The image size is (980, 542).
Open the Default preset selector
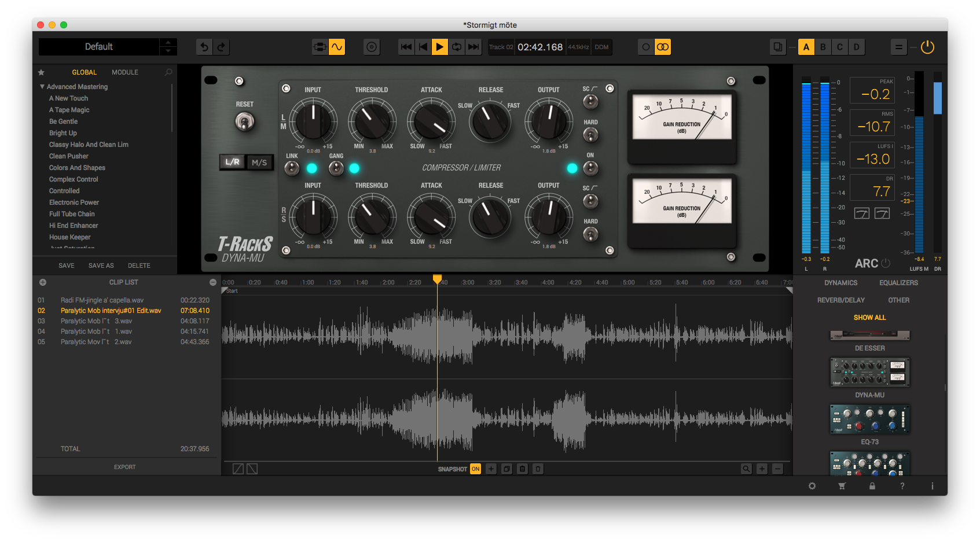[x=99, y=47]
